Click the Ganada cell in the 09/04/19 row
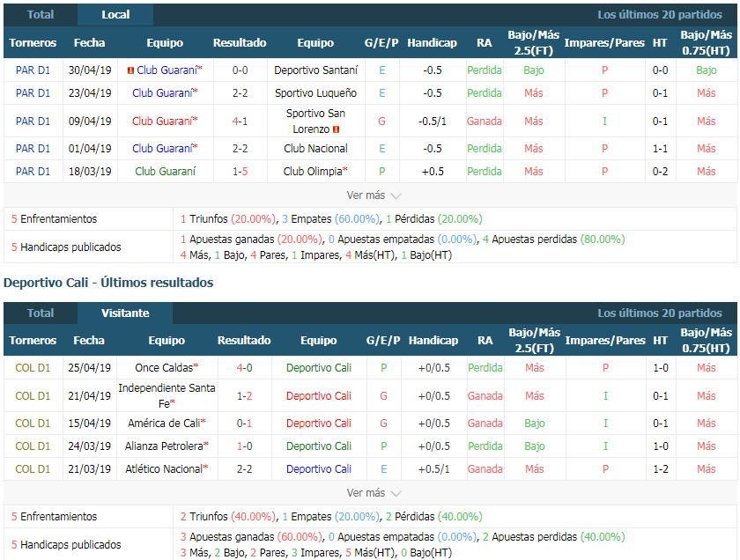The image size is (740, 560). pos(485,122)
